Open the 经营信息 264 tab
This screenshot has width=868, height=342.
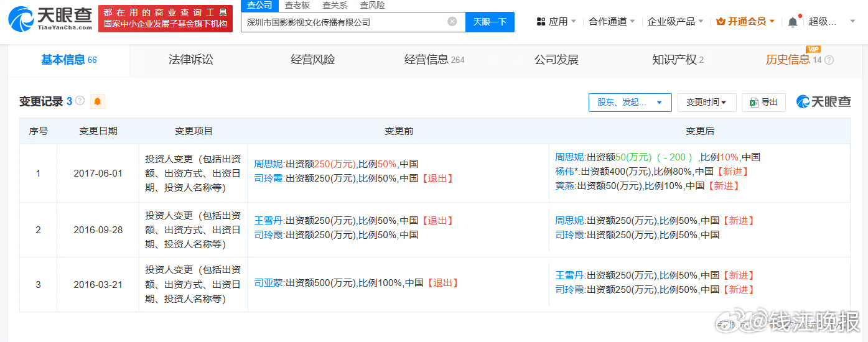click(434, 60)
